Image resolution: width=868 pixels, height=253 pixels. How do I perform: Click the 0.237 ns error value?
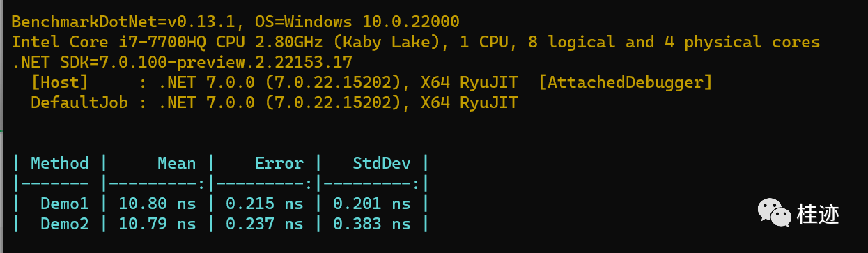(x=265, y=224)
